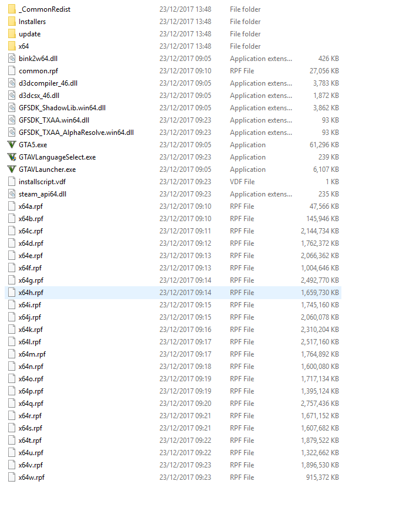
Task: Click the GTA5.exe file name
Action: [x=33, y=145]
